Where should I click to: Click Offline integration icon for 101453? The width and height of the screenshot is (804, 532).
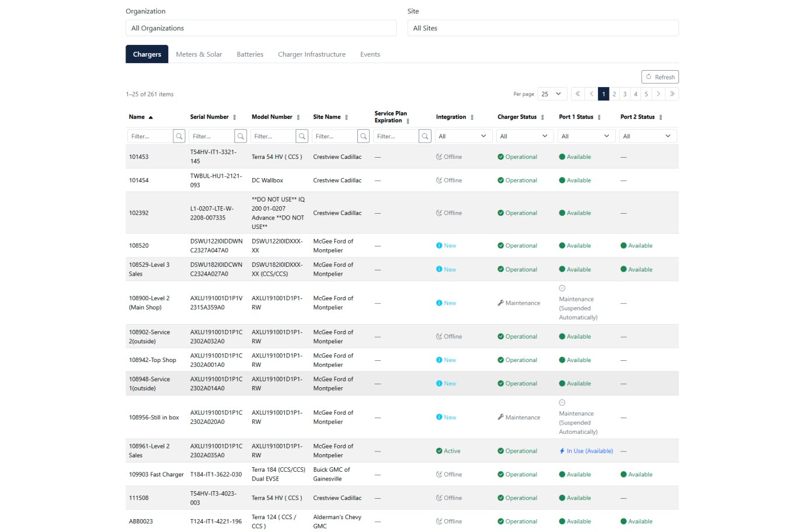pyautogui.click(x=439, y=157)
